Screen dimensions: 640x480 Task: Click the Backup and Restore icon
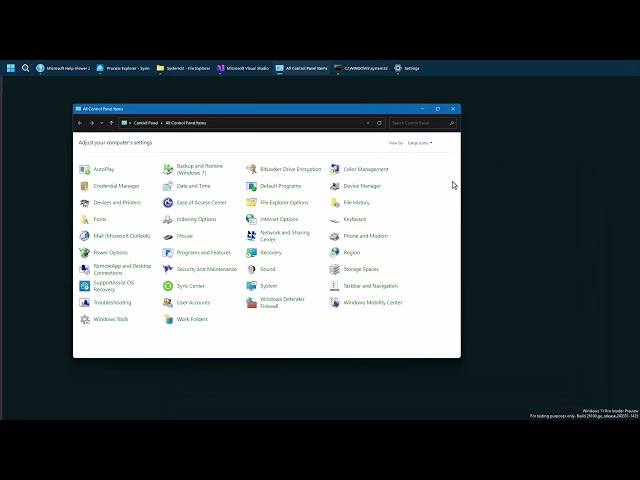[x=168, y=169]
